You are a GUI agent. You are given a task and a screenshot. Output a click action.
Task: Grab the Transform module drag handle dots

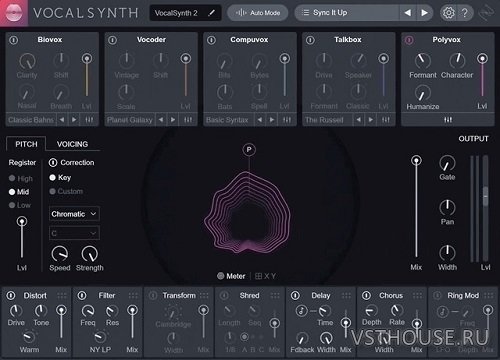pos(204,296)
